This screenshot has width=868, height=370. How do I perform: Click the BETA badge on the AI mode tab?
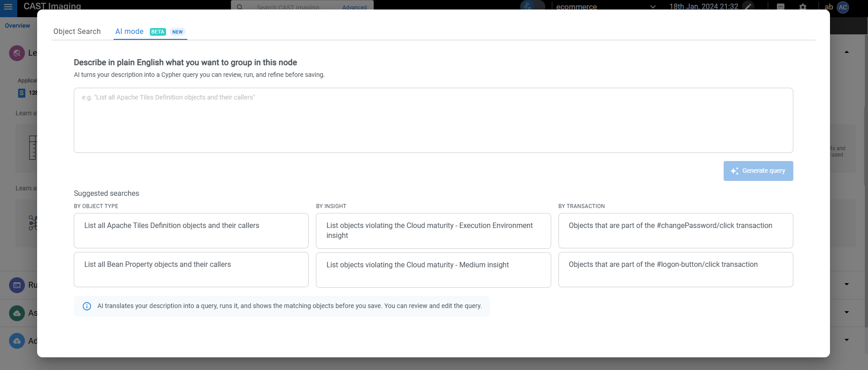pos(158,32)
